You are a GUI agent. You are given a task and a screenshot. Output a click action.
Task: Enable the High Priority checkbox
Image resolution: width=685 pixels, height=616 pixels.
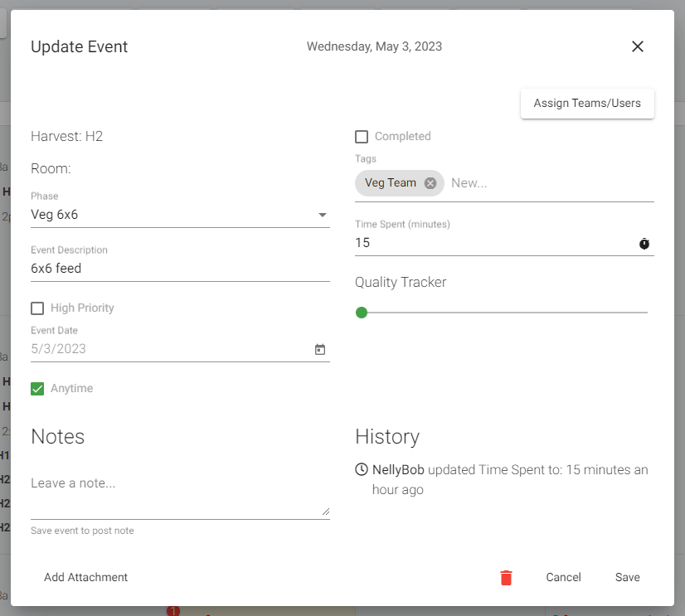37,308
